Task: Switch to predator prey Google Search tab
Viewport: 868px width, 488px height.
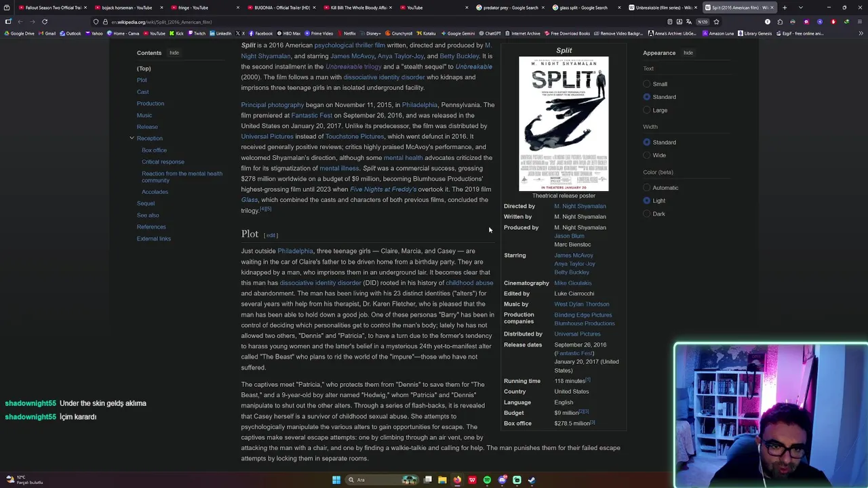Action: click(x=510, y=7)
